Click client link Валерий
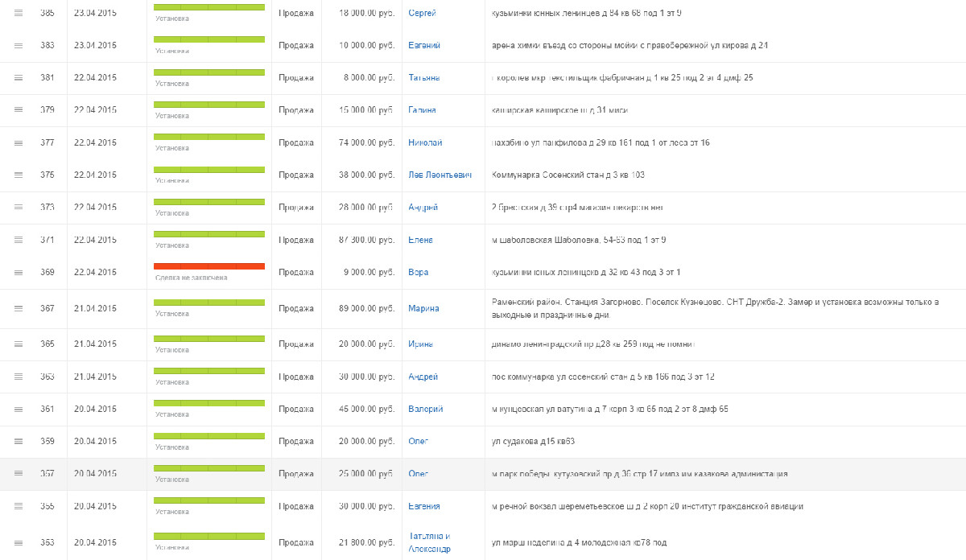This screenshot has height=560, width=966. [425, 409]
